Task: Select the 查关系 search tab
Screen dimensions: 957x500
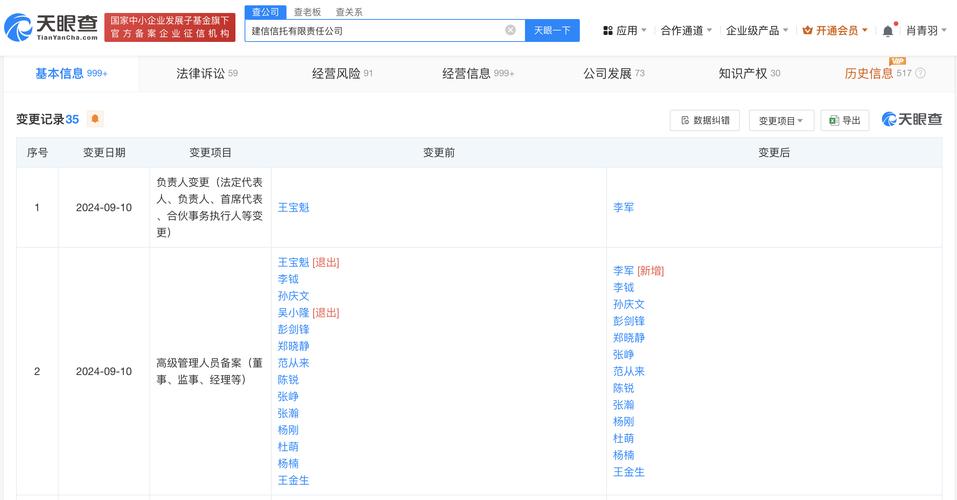Action: point(349,12)
